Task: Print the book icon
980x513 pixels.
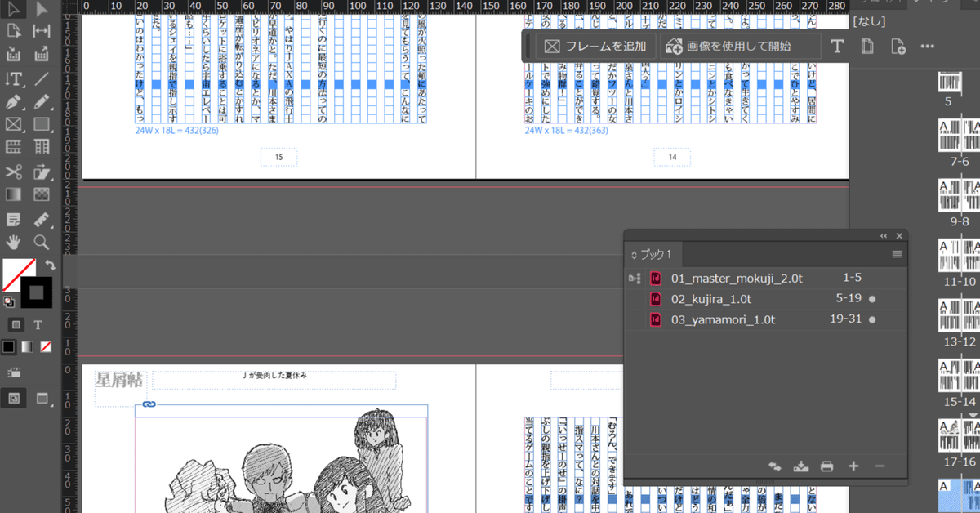Action: 827,466
